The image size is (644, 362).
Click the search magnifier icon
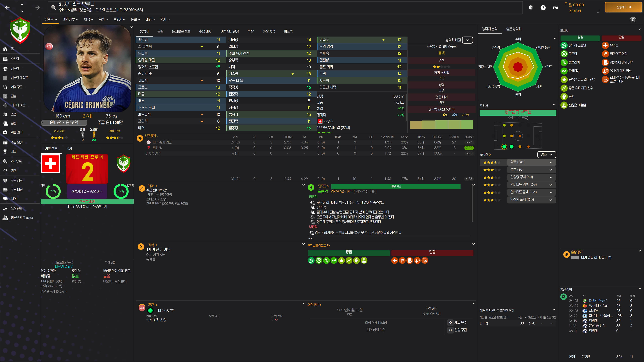pos(53,7)
